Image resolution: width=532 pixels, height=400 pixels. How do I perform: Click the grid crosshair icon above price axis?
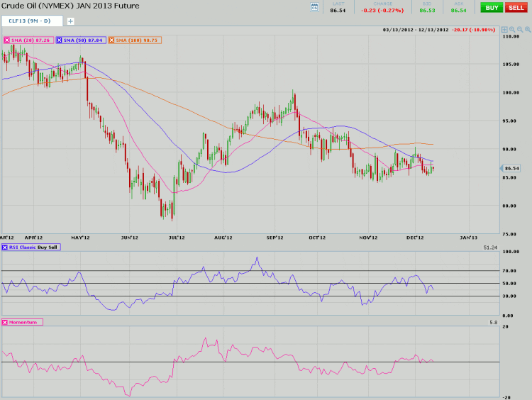click(504, 30)
